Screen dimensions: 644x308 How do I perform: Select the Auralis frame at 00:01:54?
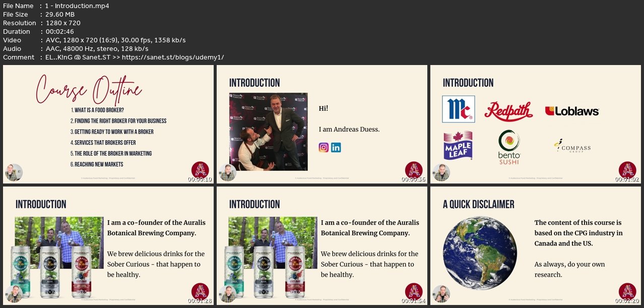click(321, 245)
